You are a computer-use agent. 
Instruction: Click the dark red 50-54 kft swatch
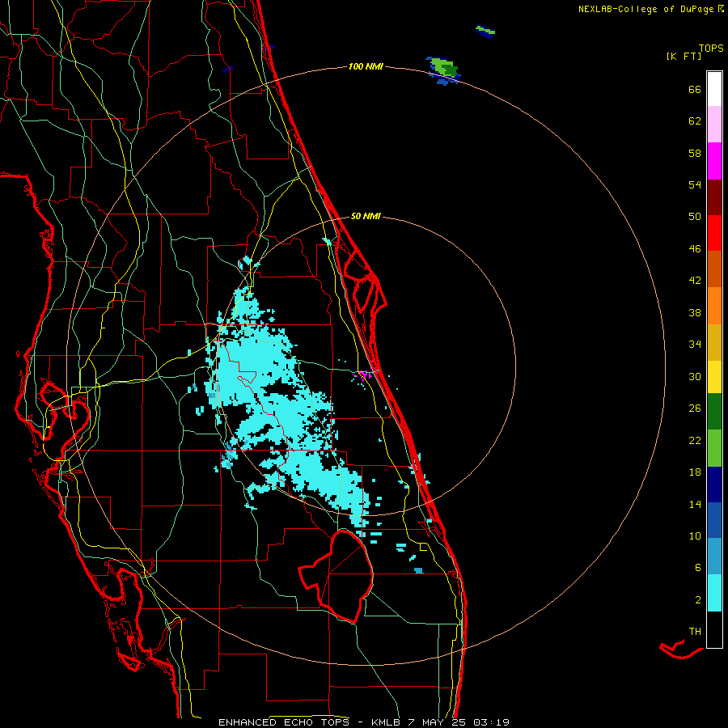pos(714,197)
